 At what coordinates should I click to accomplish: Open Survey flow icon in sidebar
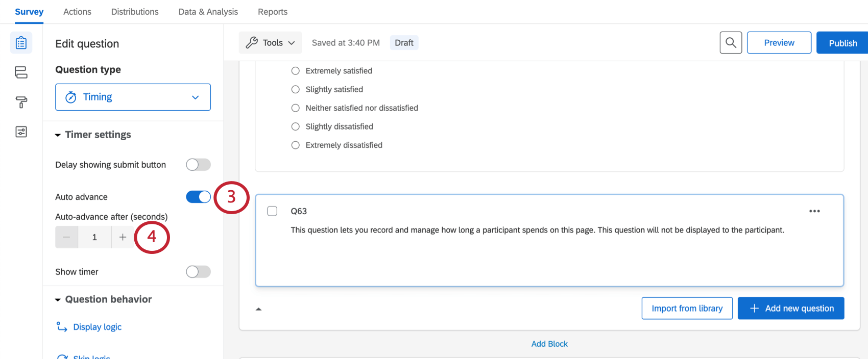click(x=21, y=72)
